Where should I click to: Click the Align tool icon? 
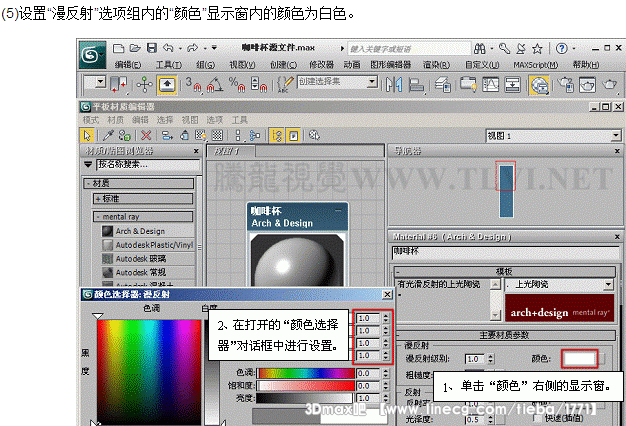[x=416, y=85]
